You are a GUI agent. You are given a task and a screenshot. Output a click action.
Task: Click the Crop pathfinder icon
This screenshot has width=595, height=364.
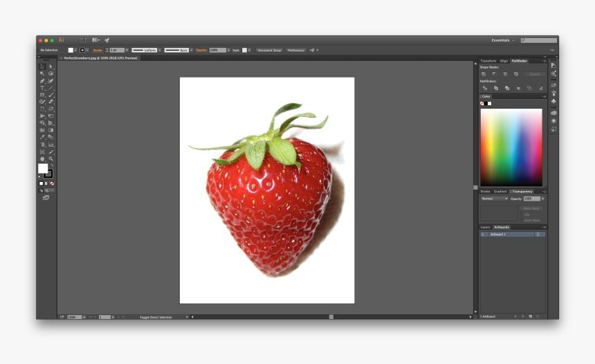coord(518,88)
